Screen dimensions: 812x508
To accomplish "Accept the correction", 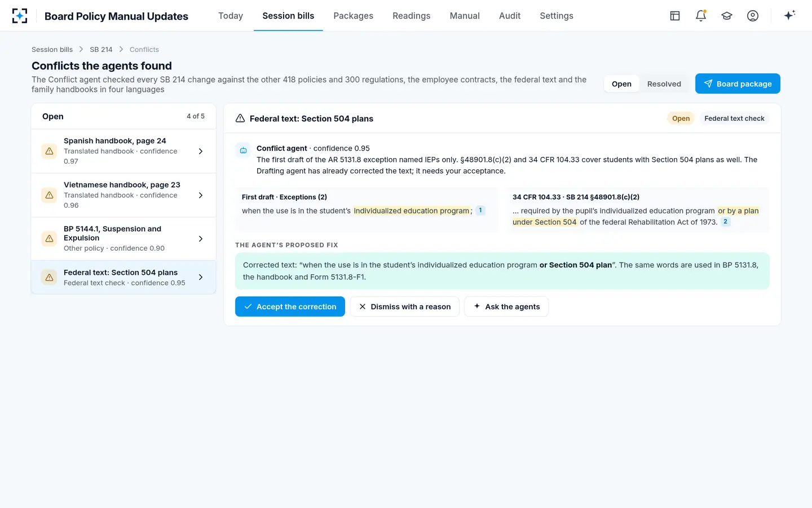I will [x=290, y=306].
